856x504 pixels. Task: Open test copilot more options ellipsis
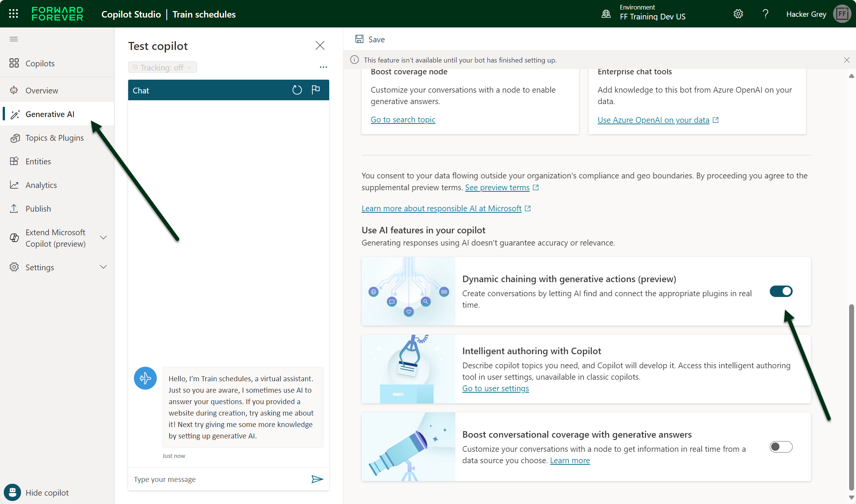(x=323, y=67)
